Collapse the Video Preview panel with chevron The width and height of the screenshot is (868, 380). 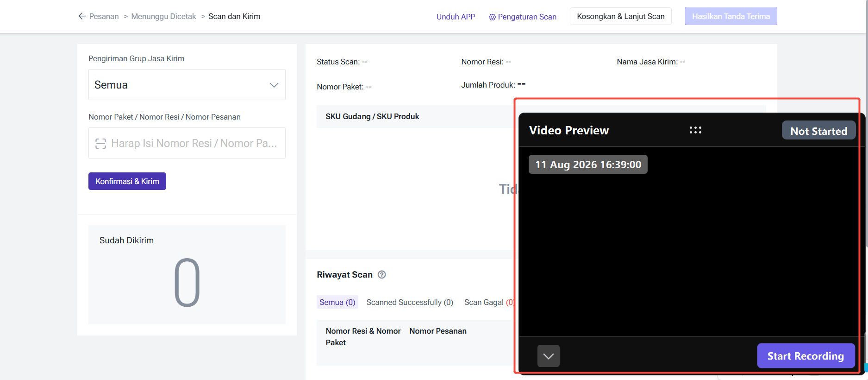(x=549, y=356)
